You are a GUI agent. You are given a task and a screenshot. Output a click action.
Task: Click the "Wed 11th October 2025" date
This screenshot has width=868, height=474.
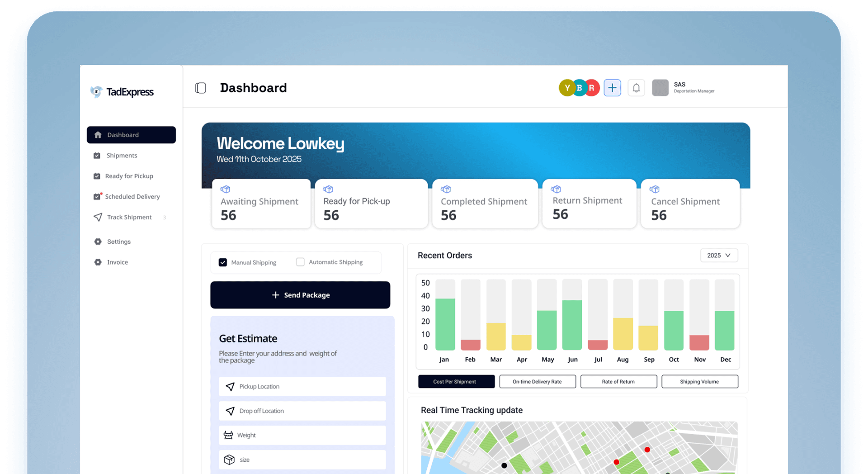[259, 159]
